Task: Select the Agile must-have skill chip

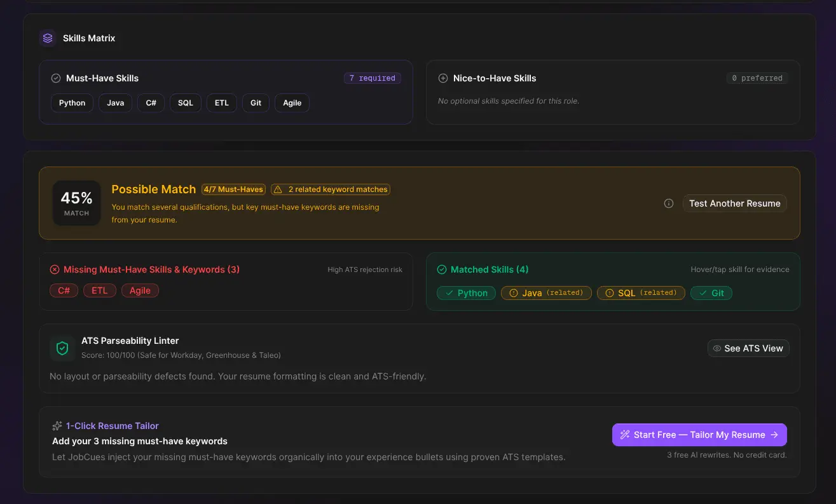Action: click(x=292, y=103)
